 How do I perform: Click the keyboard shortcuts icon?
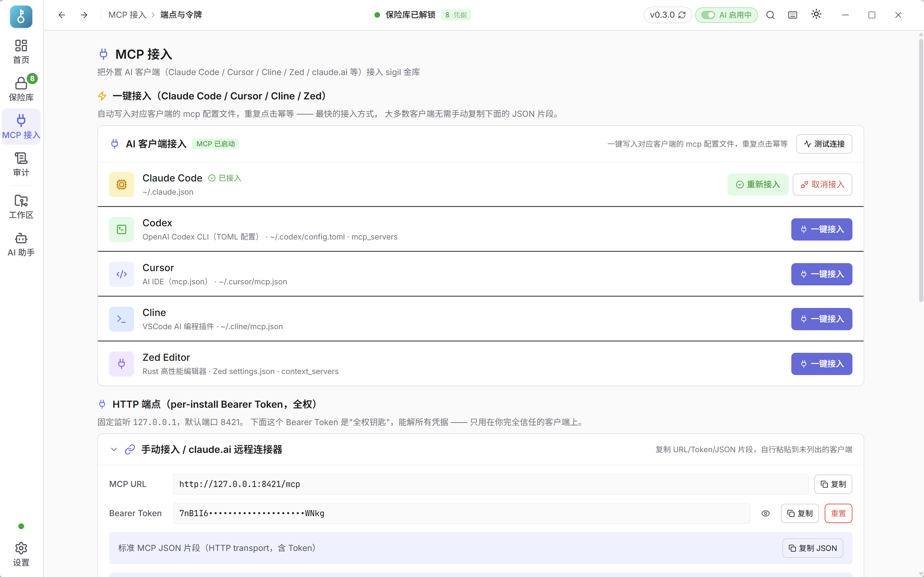[792, 15]
